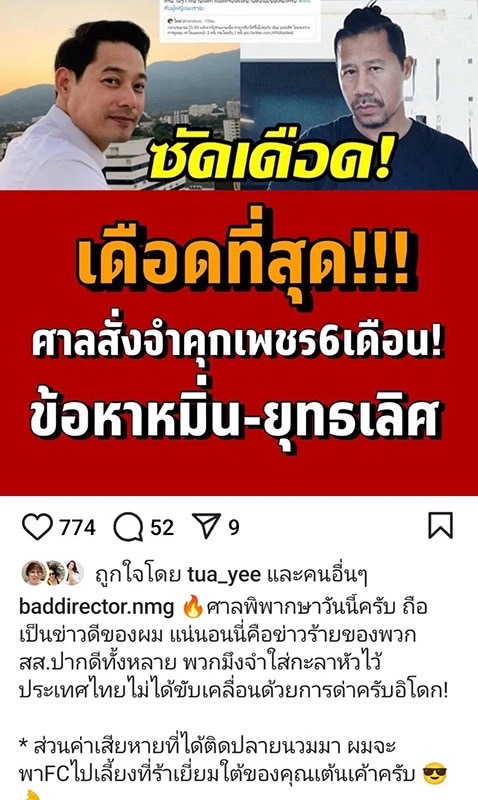The width and height of the screenshot is (478, 800).
Task: Tap the embedded tweet screenshot atop the image
Action: [240, 20]
